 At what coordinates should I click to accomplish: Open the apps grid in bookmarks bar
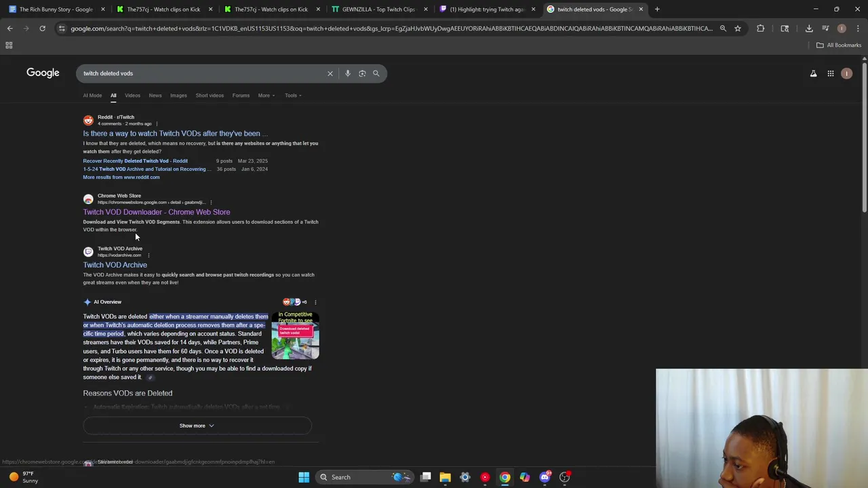[9, 45]
